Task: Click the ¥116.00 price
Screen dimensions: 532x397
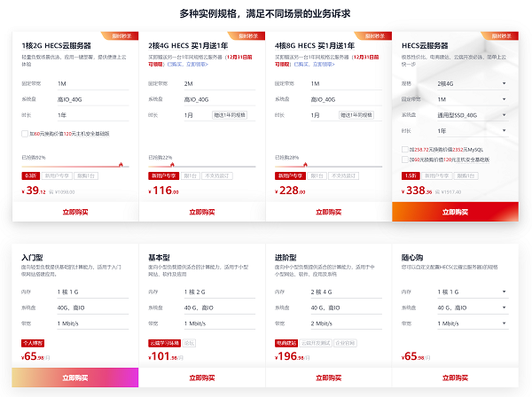Action: 163,191
